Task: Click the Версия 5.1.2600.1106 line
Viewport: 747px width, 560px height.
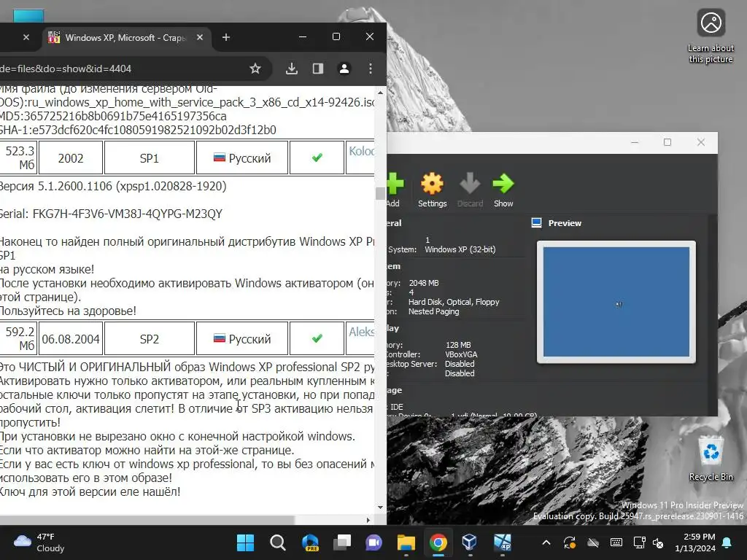Action: click(x=113, y=186)
